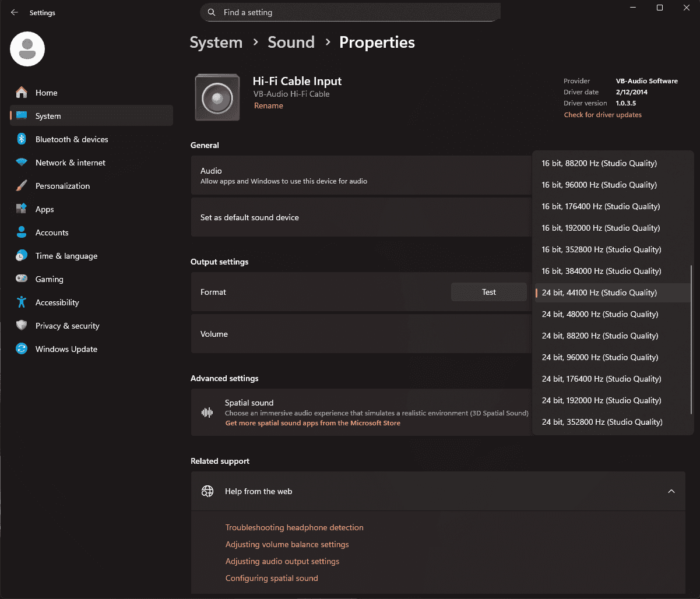Go to the Sound breadcrumb
Viewport: 700px width, 599px height.
pos(291,43)
